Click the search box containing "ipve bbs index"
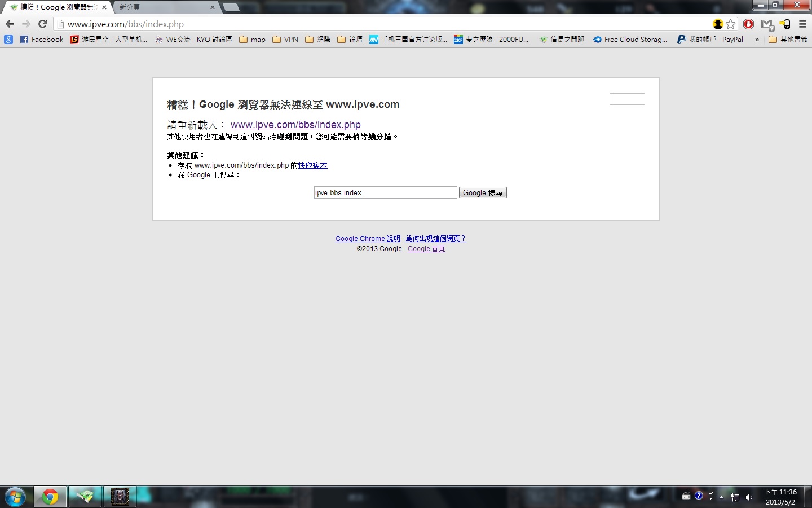This screenshot has height=508, width=812. pyautogui.click(x=385, y=192)
